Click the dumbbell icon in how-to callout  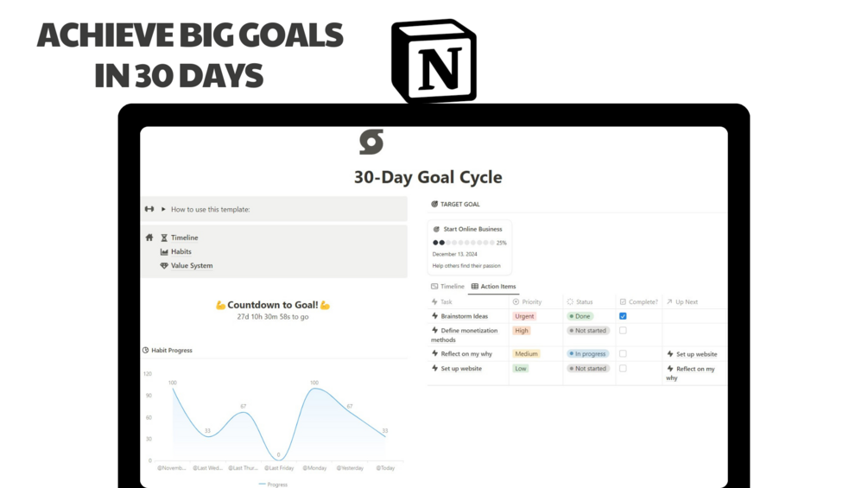pos(149,209)
